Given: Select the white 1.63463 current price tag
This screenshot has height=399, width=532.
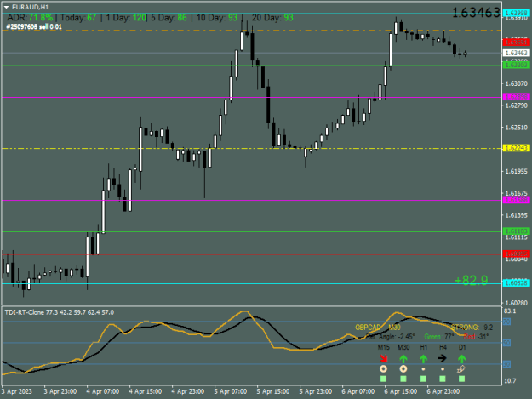Looking at the screenshot, I should click(x=516, y=53).
